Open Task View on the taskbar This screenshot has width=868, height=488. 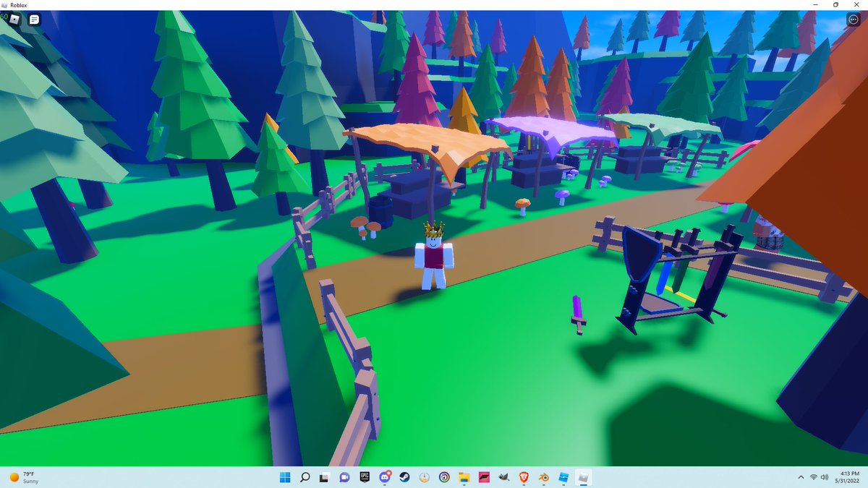click(325, 477)
